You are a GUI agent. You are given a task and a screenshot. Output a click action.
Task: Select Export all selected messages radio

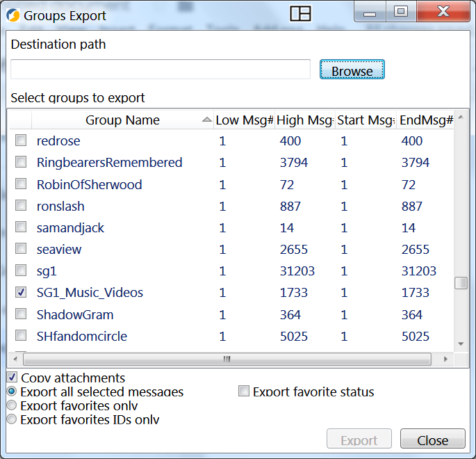[x=13, y=392]
